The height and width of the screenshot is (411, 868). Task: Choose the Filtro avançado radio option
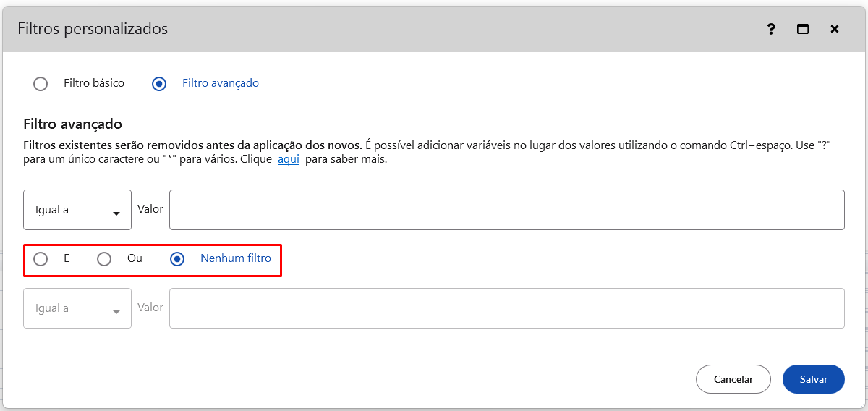(x=159, y=84)
